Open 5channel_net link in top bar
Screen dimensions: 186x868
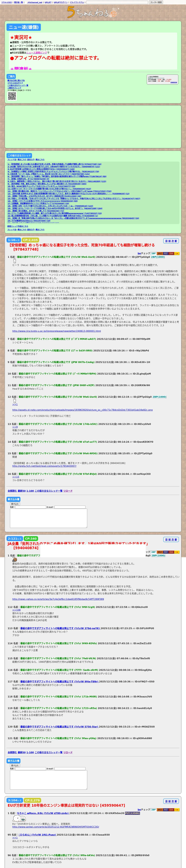pyautogui.click(x=35, y=2)
